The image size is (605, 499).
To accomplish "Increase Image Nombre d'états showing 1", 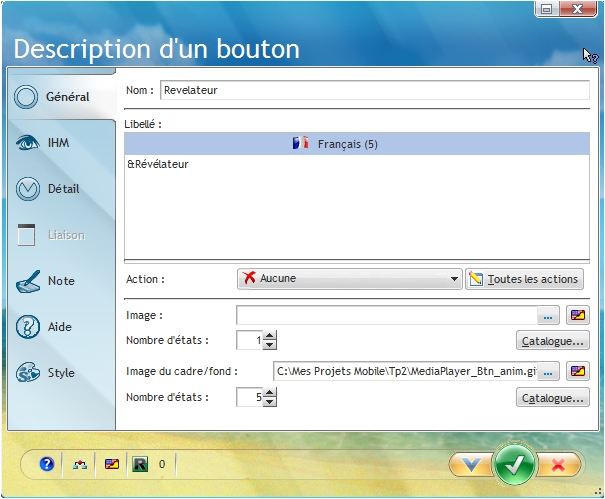I will 269,336.
